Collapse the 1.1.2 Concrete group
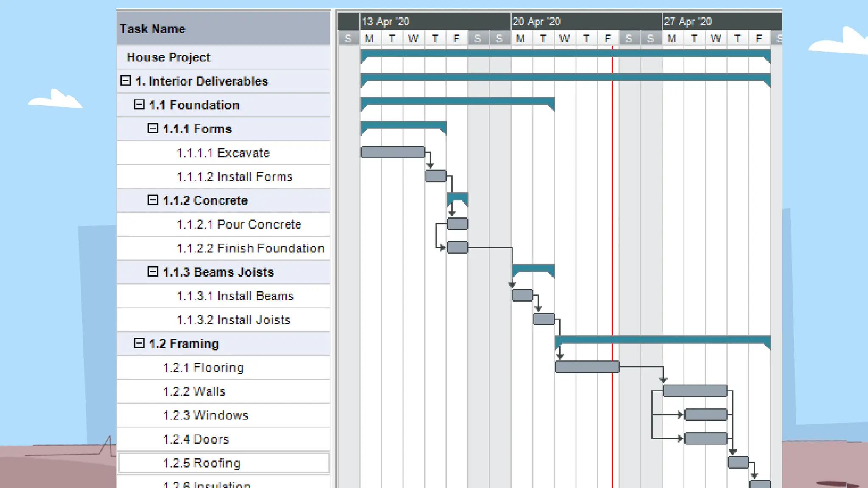The width and height of the screenshot is (868, 488). coord(153,200)
